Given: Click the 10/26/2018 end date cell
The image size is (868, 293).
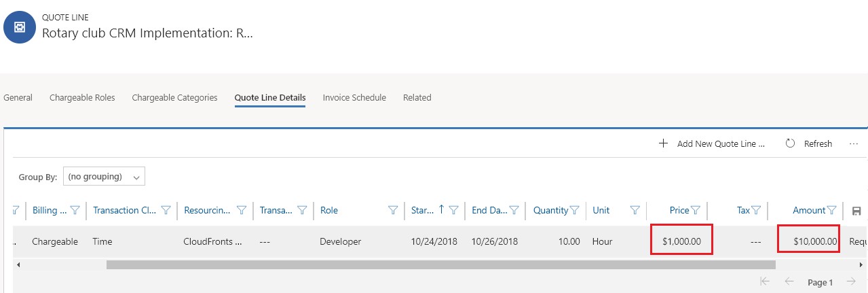Looking at the screenshot, I should 495,241.
